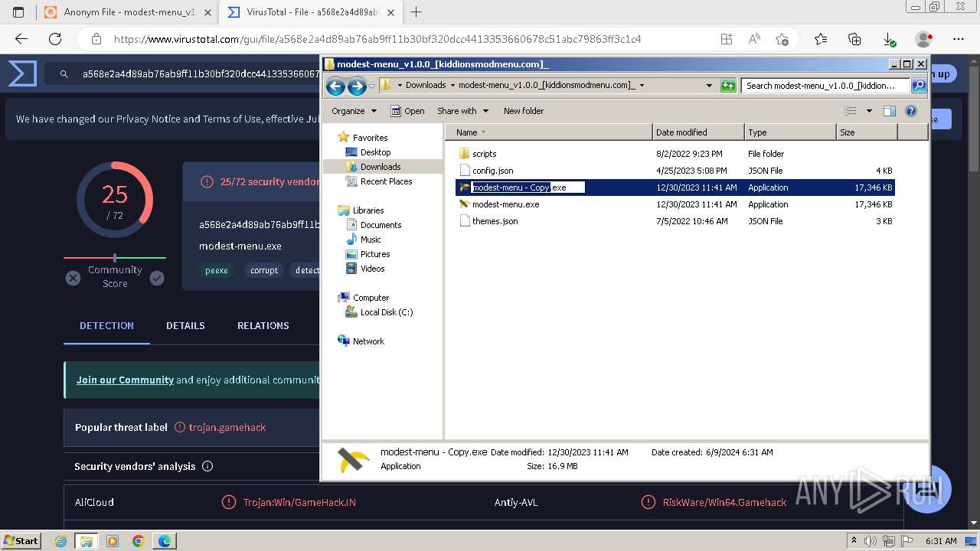Click the Windows Start button
Image resolution: width=980 pixels, height=551 pixels.
coord(21,540)
